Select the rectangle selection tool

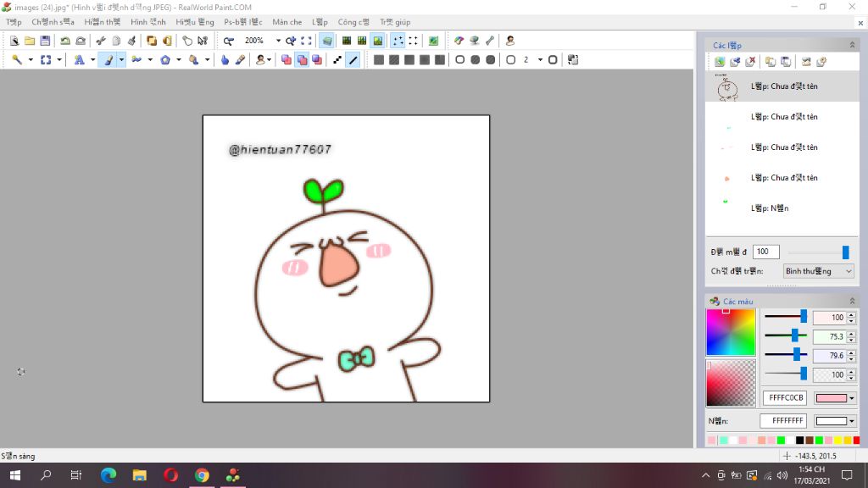46,60
